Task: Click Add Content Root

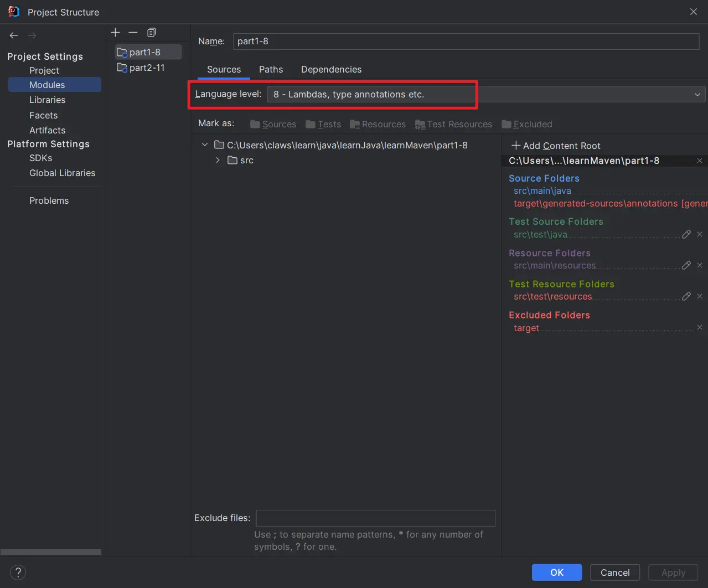Action: 556,146
